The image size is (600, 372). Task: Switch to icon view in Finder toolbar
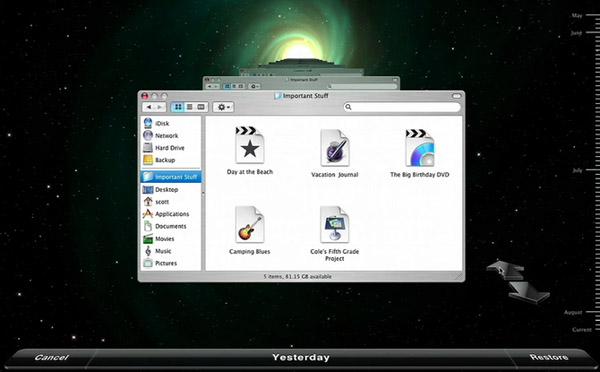click(x=178, y=107)
